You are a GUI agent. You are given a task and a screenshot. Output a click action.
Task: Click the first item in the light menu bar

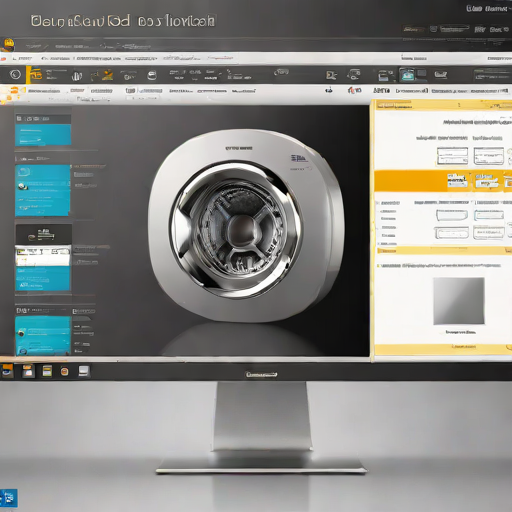[22, 59]
